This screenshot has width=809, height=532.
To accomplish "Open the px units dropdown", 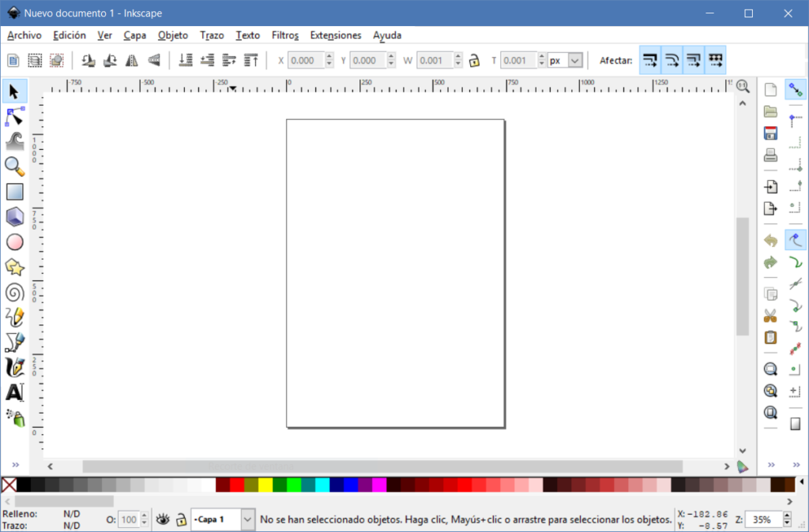I will coord(574,60).
